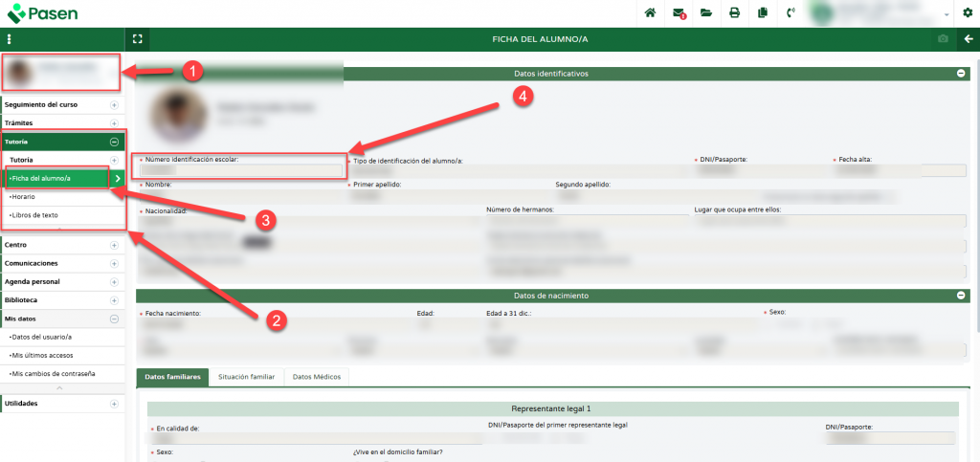
Task: Open messages envelope icon with alert badge
Action: tap(679, 13)
